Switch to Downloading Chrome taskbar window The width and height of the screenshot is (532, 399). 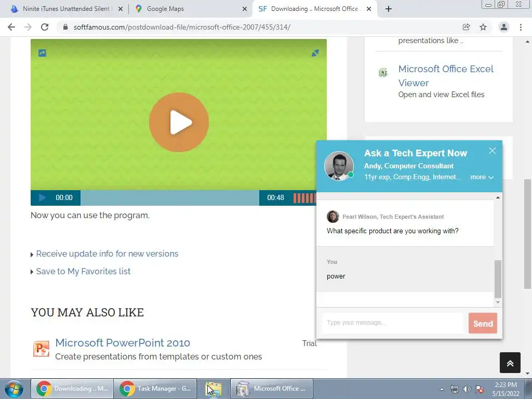[x=72, y=389]
